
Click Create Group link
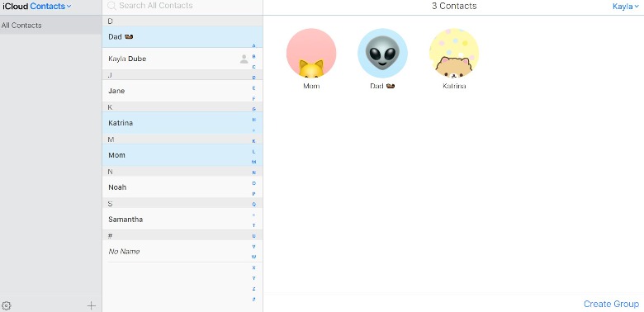pos(611,304)
